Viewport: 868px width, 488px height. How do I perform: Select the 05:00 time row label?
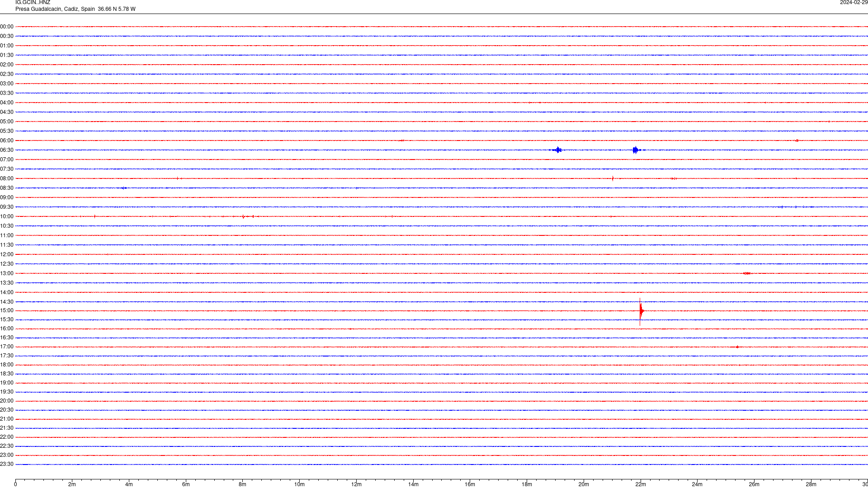tap(7, 122)
